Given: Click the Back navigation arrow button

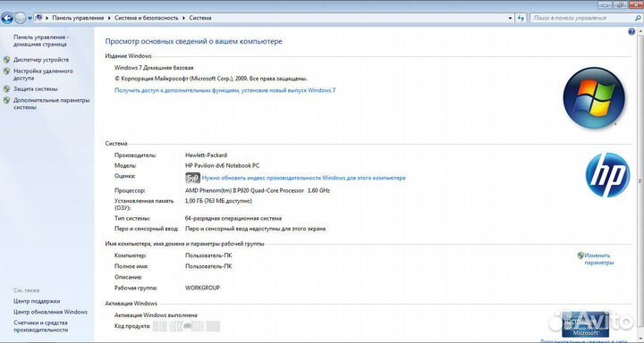Looking at the screenshot, I should (7, 18).
